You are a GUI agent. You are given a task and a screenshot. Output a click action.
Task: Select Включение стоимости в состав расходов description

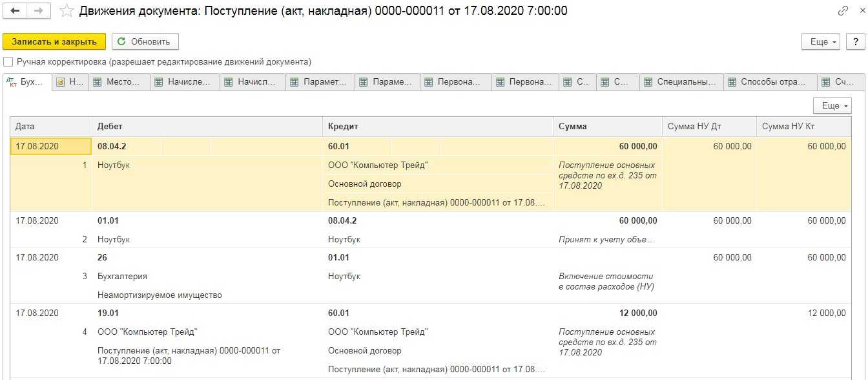tap(608, 282)
